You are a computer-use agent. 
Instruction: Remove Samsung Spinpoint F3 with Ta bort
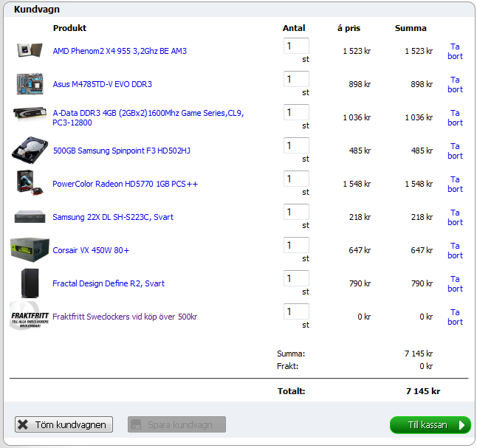pos(455,151)
